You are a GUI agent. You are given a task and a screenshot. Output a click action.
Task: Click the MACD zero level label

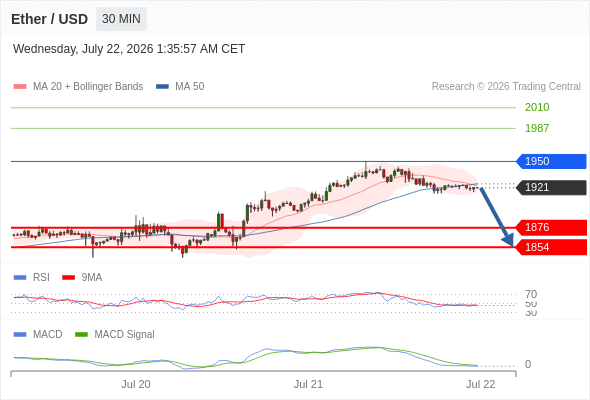[528, 364]
